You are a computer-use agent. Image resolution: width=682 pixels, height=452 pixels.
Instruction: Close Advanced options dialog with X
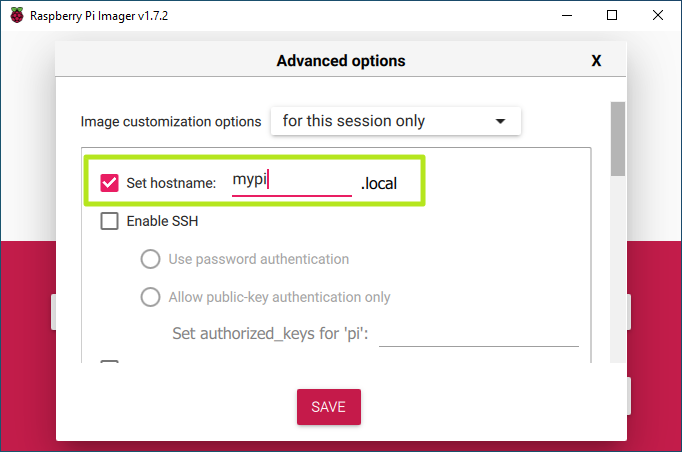pyautogui.click(x=596, y=61)
